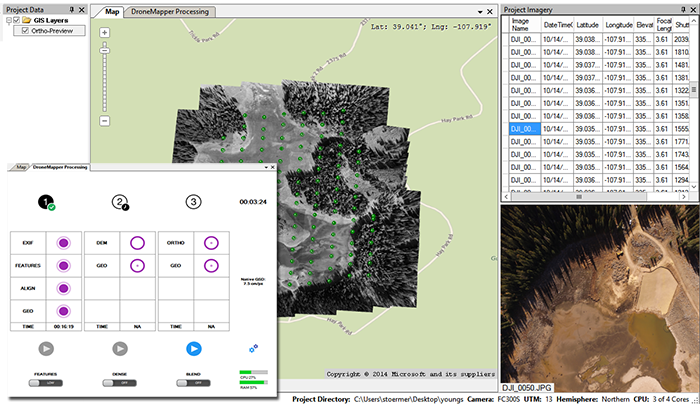This screenshot has width=700, height=404.
Task: Click the GEO indicator below DEM
Action: click(x=137, y=266)
